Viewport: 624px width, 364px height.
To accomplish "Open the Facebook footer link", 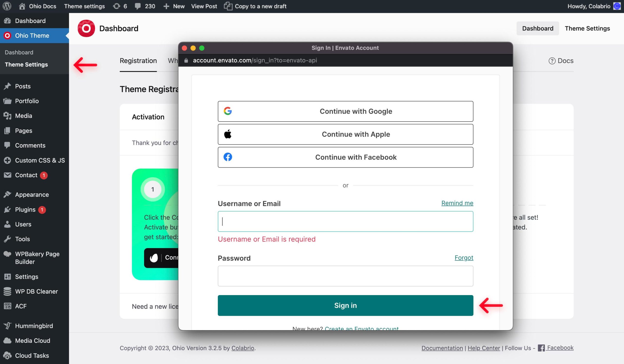I will 556,348.
